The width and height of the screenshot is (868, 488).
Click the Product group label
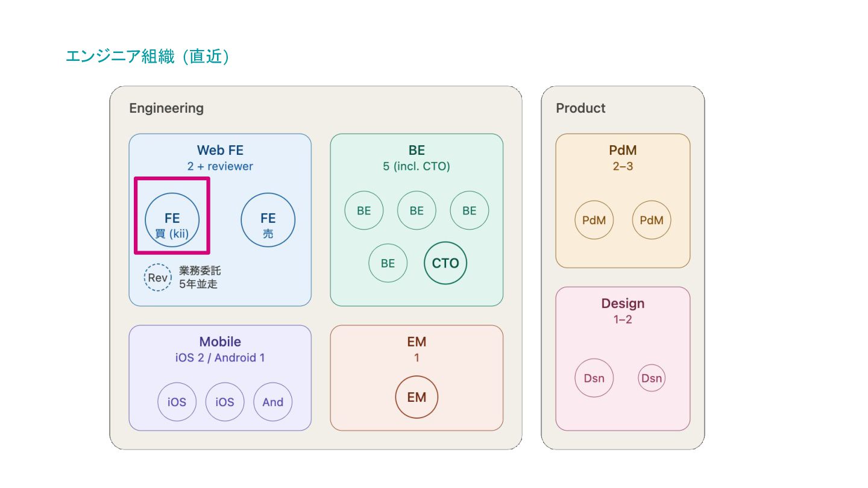tap(580, 108)
